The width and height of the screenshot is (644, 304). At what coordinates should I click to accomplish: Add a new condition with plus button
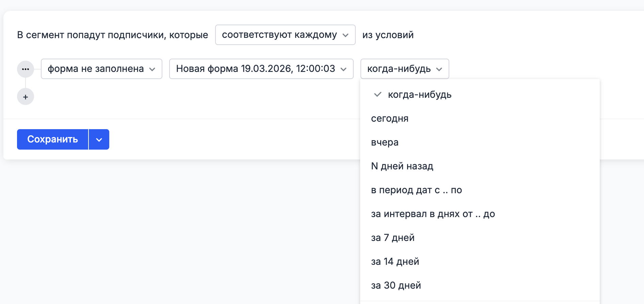tap(26, 97)
